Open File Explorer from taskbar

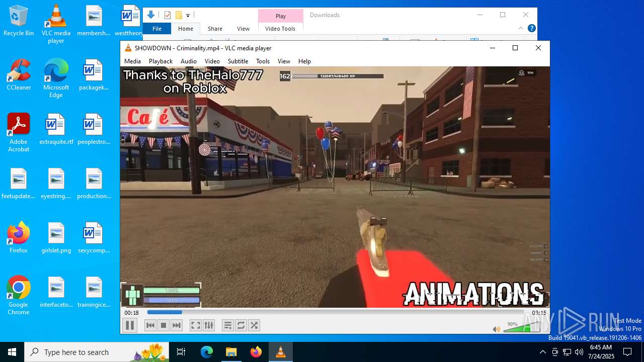pos(231,352)
